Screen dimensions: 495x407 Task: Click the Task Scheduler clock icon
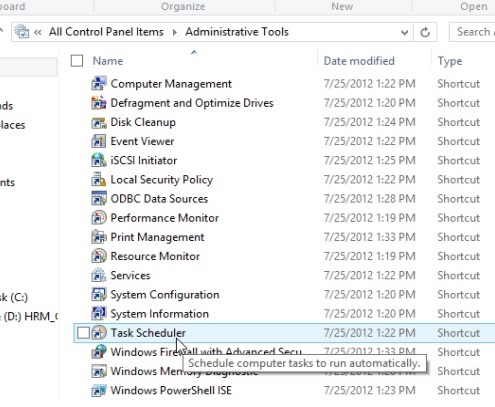tap(99, 333)
